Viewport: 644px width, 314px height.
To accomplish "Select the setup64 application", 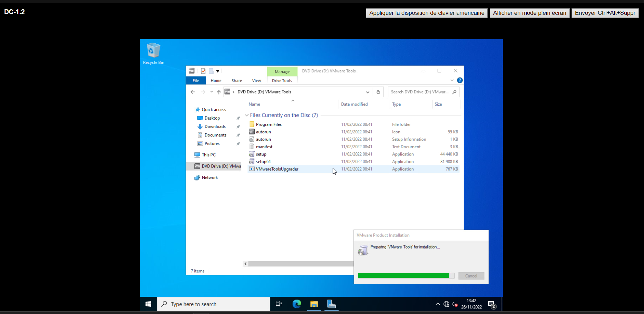I will click(353, 162).
